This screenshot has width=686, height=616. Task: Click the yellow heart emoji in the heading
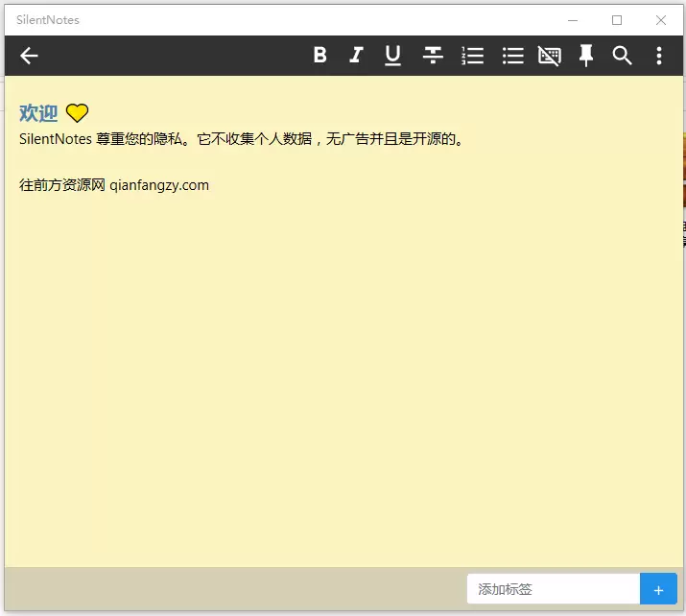point(77,113)
